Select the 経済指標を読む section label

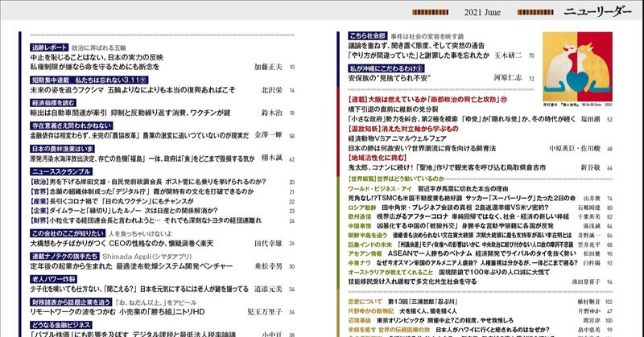pos(53,103)
